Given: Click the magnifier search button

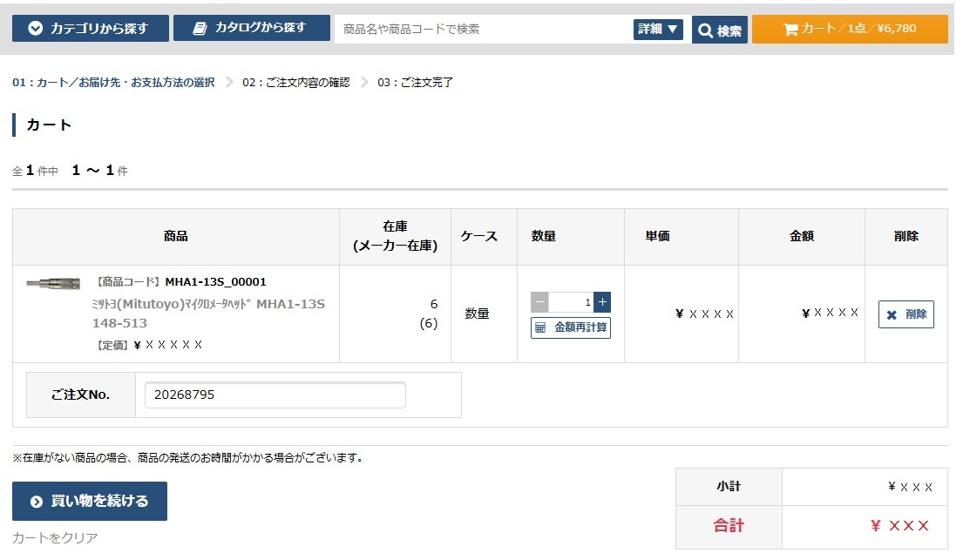Looking at the screenshot, I should pyautogui.click(x=719, y=30).
